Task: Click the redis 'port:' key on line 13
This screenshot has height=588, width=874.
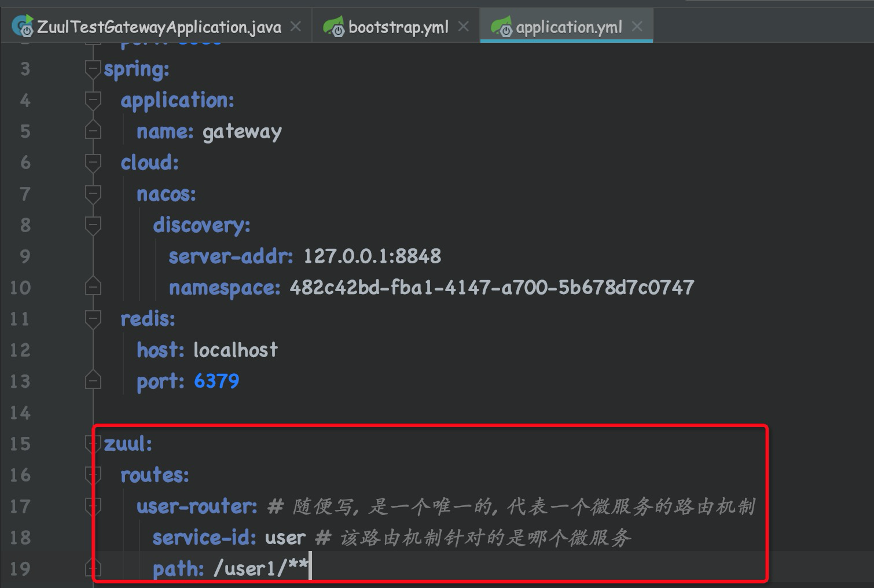Action: coord(160,381)
